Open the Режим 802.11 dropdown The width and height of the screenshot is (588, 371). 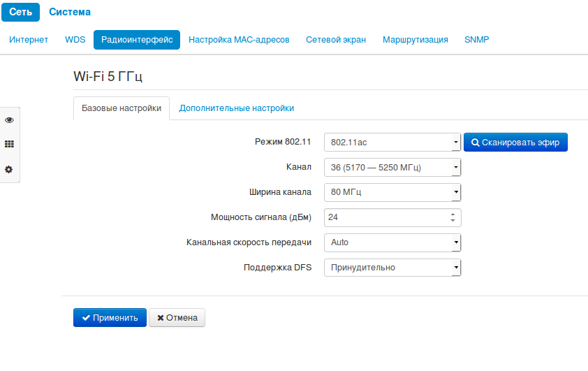(x=392, y=143)
